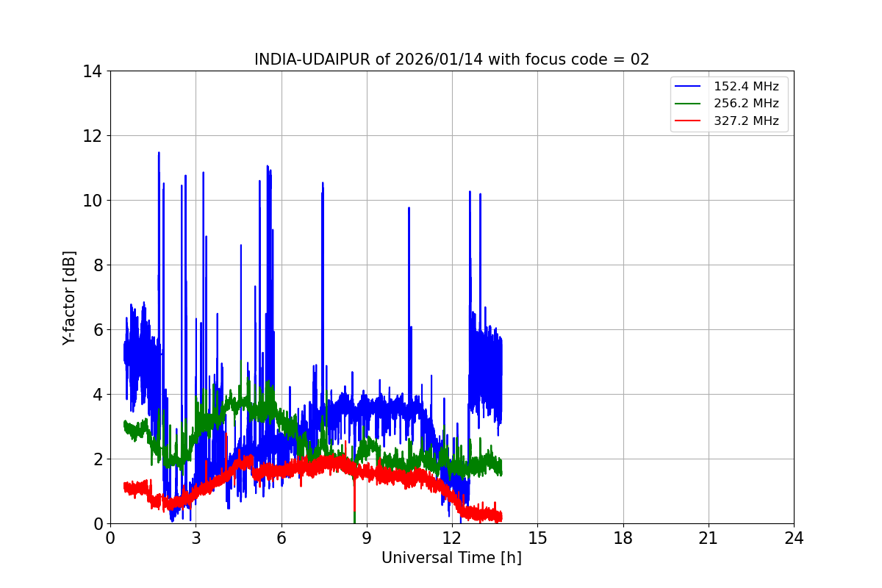Click the x-axis tick label 24

[x=794, y=538]
